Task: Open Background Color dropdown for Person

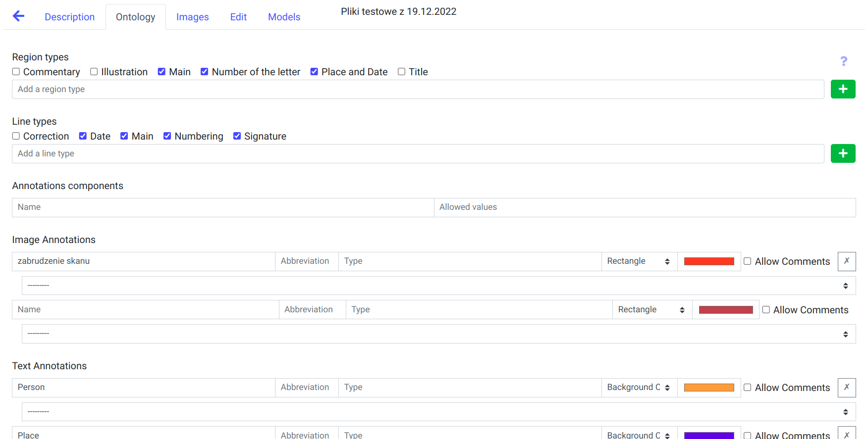Action: 639,388
